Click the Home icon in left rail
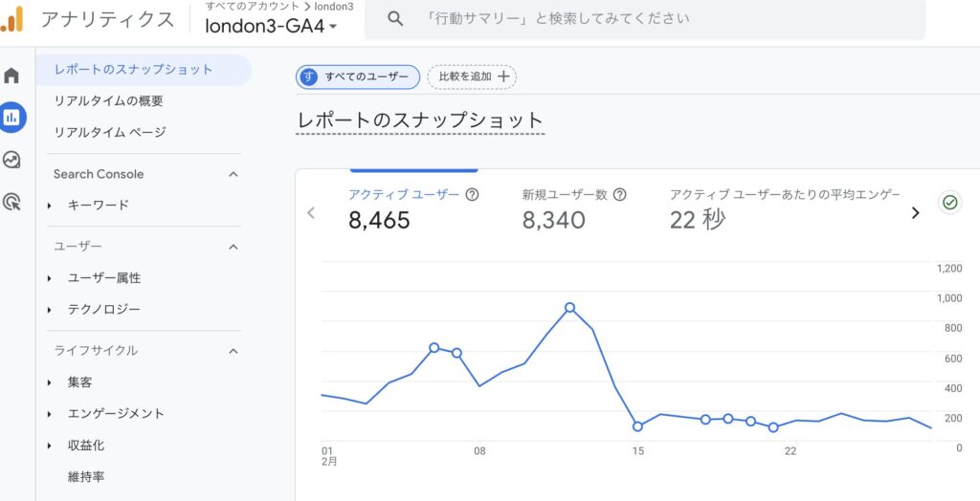The width and height of the screenshot is (980, 501). pyautogui.click(x=11, y=76)
